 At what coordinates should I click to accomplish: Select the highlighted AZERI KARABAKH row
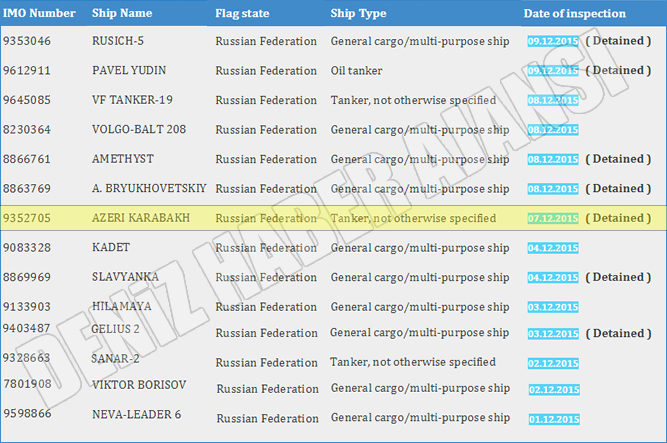pos(333,218)
